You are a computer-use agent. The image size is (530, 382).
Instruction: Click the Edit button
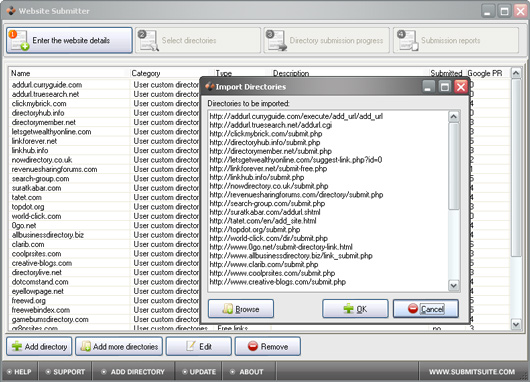[x=198, y=347]
